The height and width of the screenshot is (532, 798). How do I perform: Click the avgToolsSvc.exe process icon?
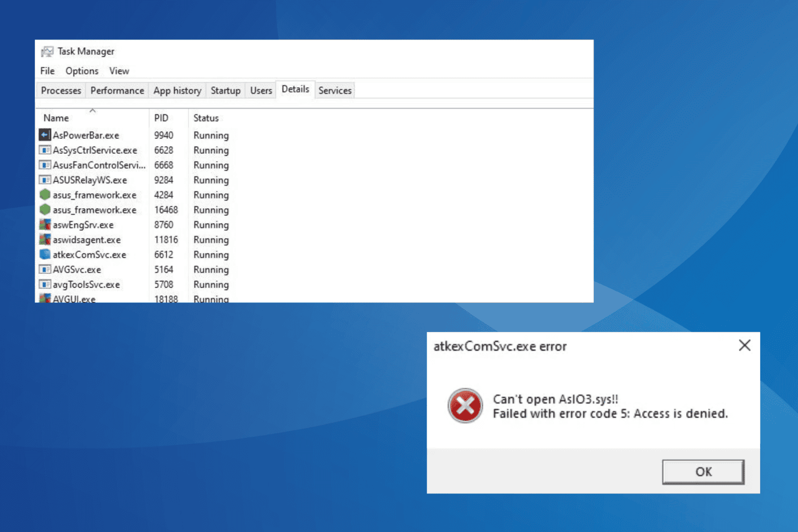tap(45, 285)
